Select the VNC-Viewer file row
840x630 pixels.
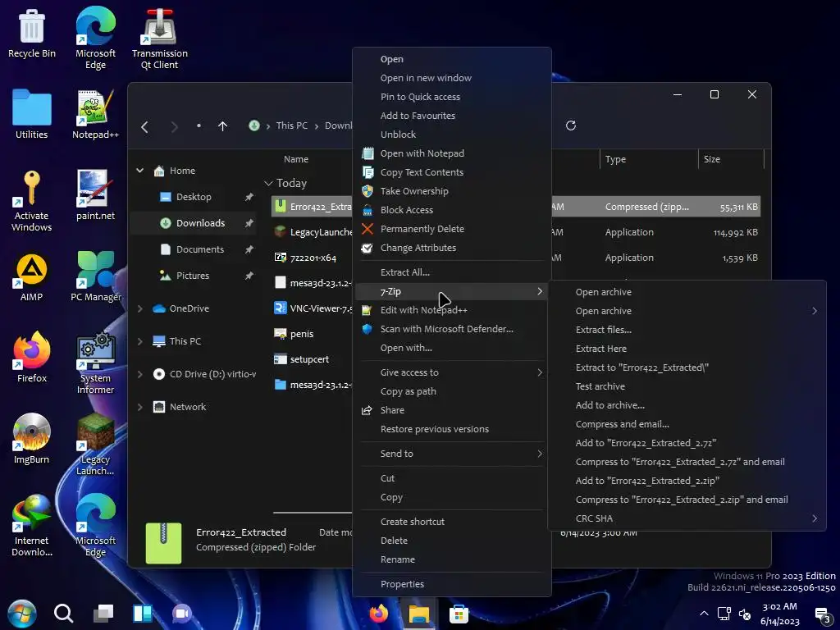click(x=312, y=308)
